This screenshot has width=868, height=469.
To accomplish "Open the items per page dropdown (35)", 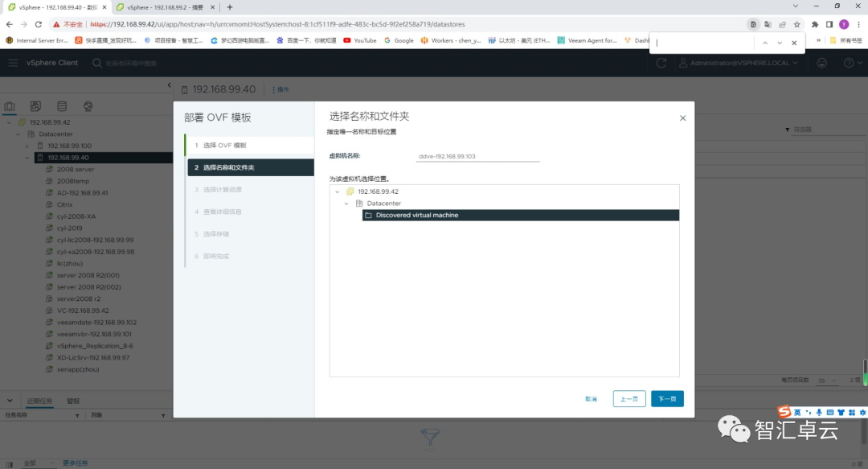I will pos(827,381).
